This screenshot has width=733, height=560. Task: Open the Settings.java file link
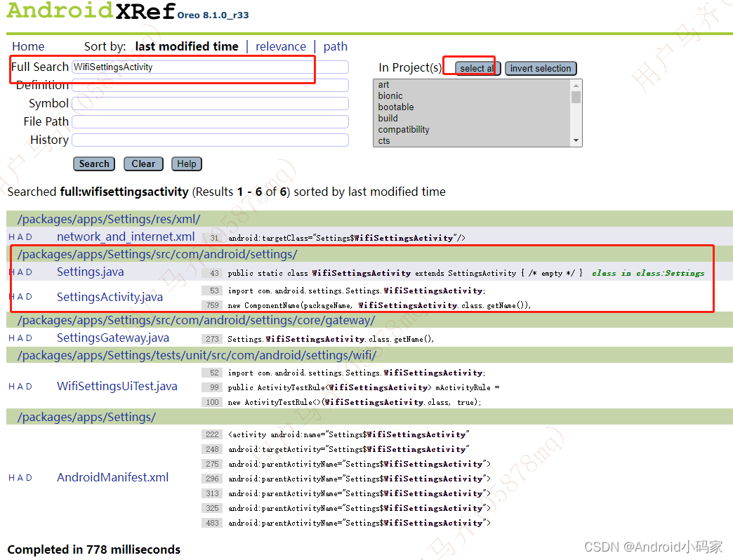coord(90,272)
